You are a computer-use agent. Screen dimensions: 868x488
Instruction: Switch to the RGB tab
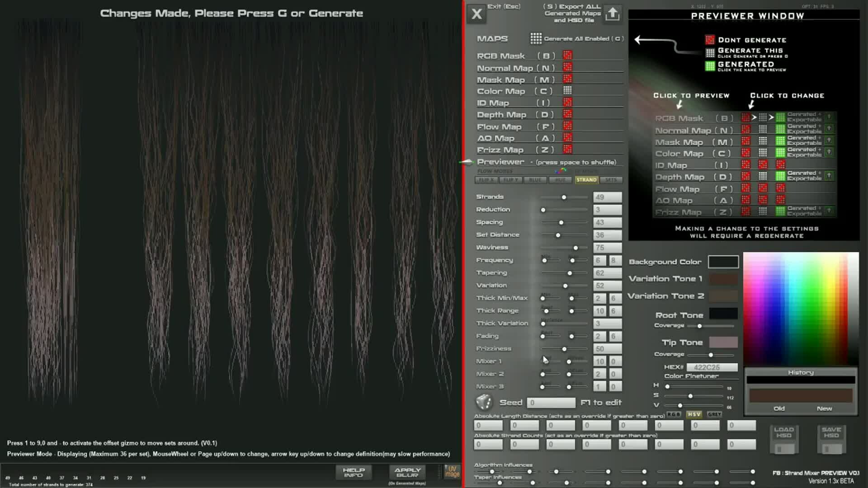[674, 414]
